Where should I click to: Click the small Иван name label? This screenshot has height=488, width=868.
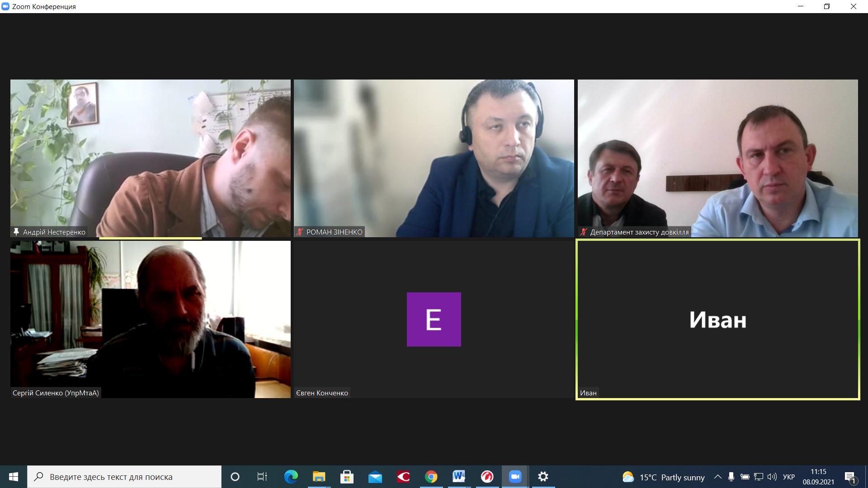pos(588,393)
